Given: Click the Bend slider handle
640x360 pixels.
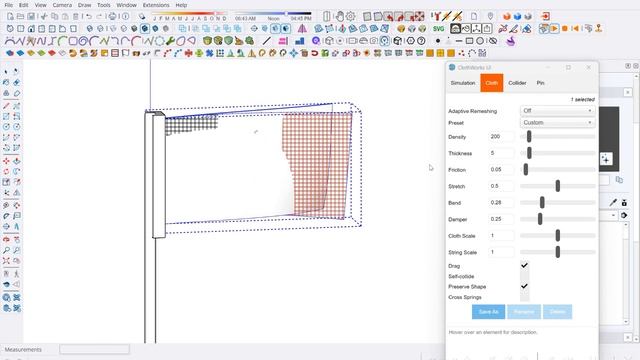Looking at the screenshot, I should (x=542, y=202).
